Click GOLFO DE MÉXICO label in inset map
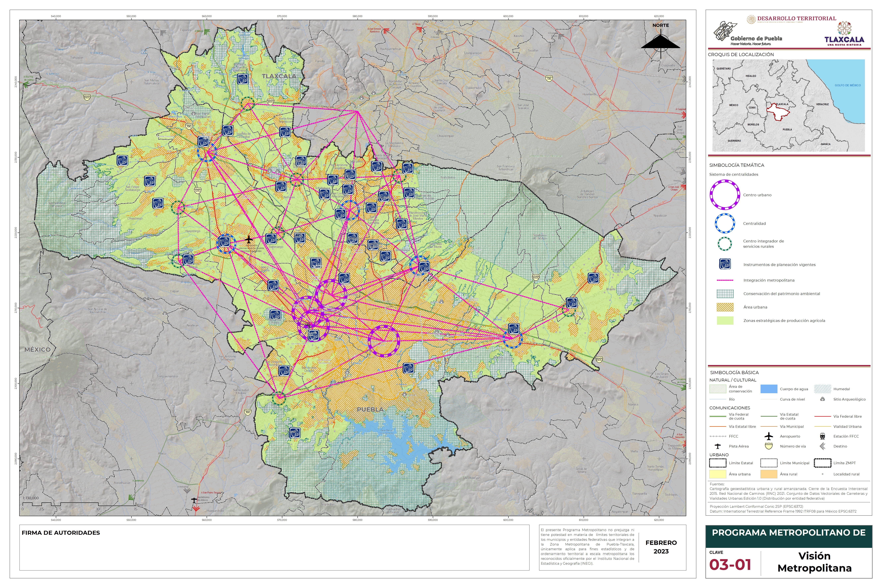The width and height of the screenshot is (882, 588). (x=847, y=85)
